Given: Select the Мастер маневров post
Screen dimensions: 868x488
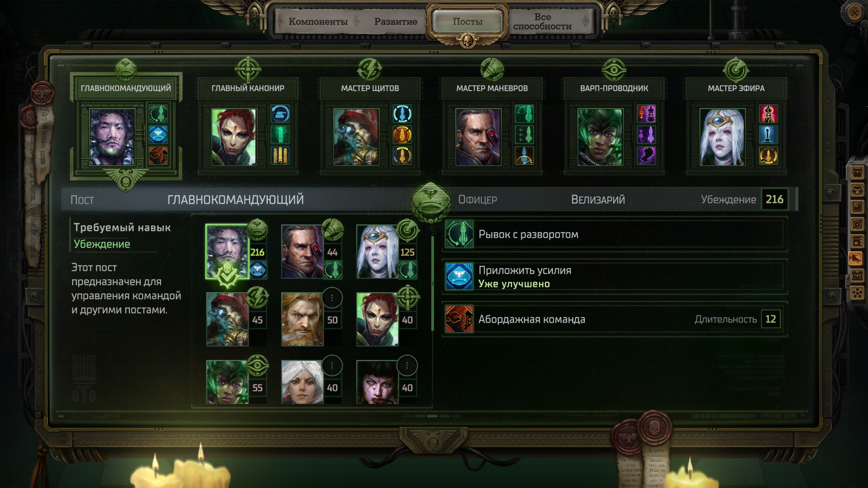Looking at the screenshot, I should click(492, 126).
